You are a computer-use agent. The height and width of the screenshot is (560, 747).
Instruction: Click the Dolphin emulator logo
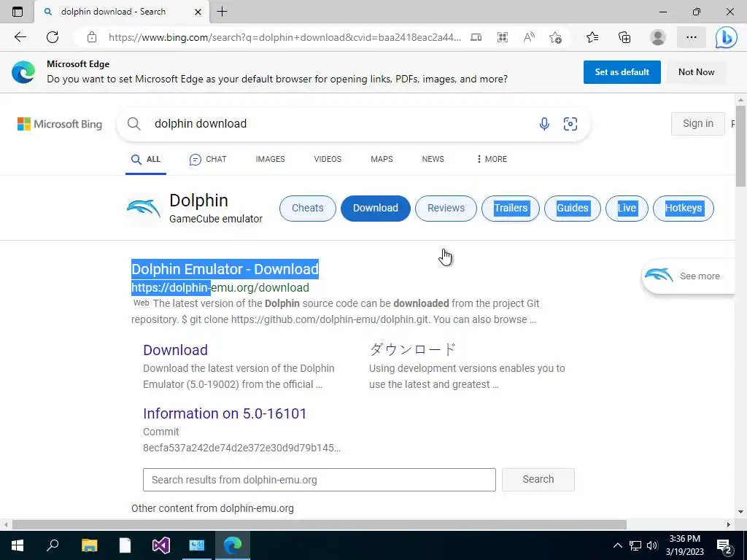(x=144, y=208)
